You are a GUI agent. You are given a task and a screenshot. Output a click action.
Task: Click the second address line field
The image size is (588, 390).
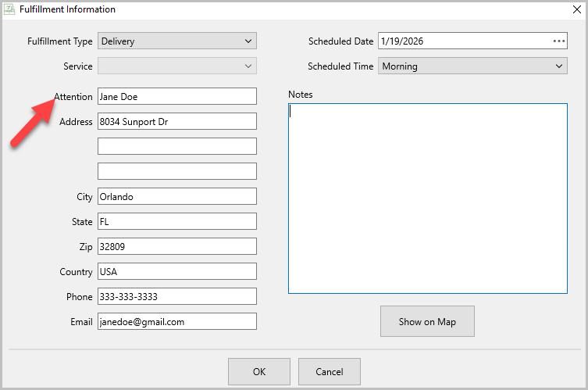point(177,146)
